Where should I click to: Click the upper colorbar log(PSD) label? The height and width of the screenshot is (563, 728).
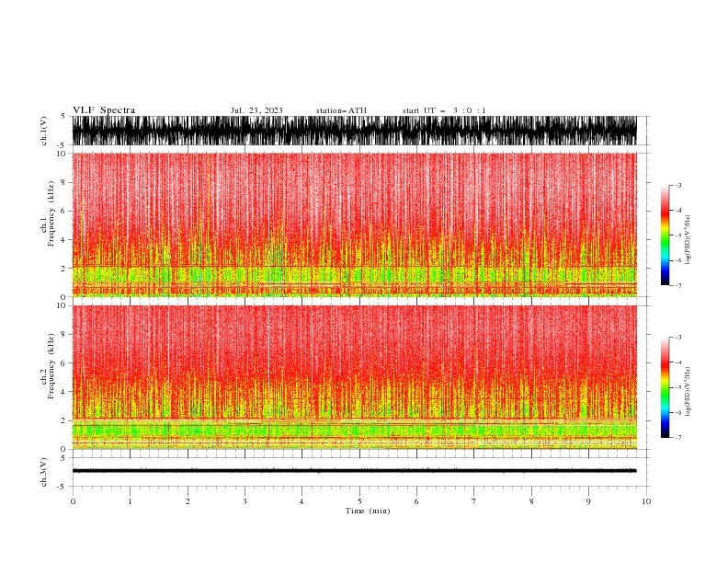click(688, 240)
